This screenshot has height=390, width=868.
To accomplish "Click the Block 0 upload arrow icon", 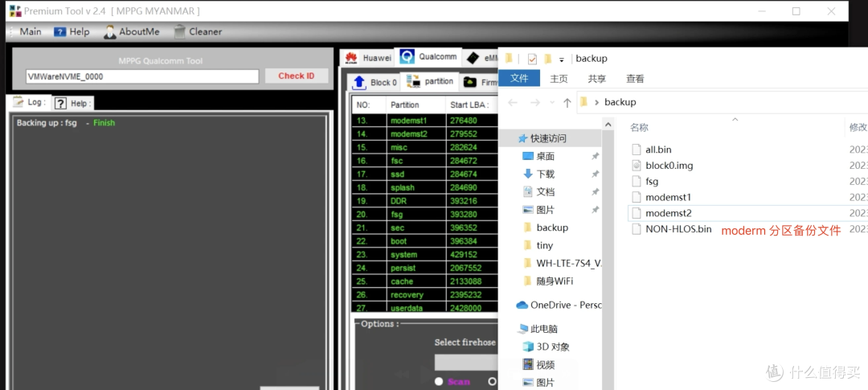I will (x=360, y=82).
